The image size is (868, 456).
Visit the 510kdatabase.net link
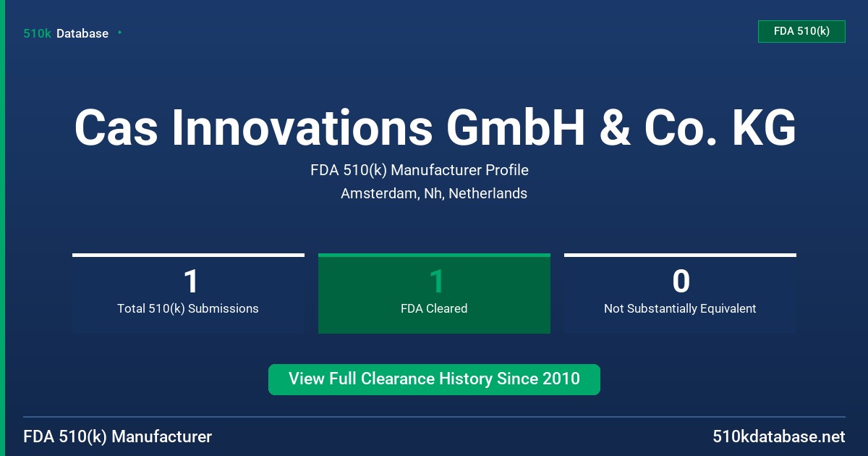tap(778, 437)
